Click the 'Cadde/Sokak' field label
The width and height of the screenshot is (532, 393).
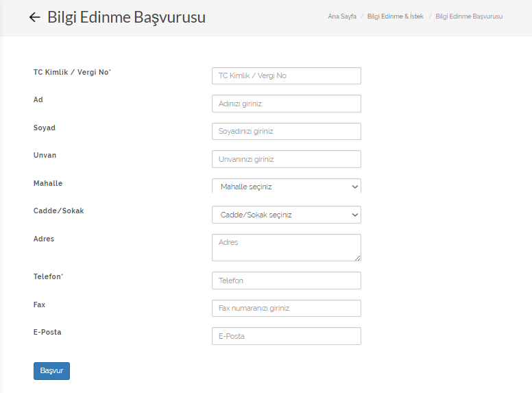(x=58, y=211)
